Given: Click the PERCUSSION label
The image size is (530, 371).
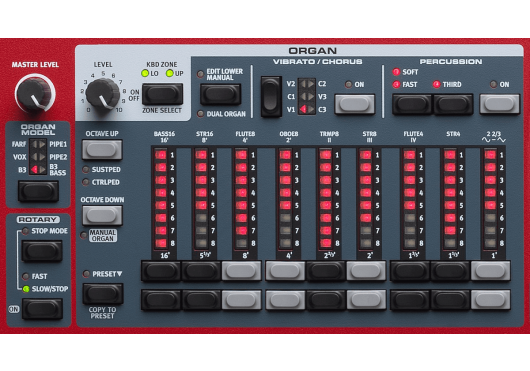Looking at the screenshot, I should (x=451, y=61).
